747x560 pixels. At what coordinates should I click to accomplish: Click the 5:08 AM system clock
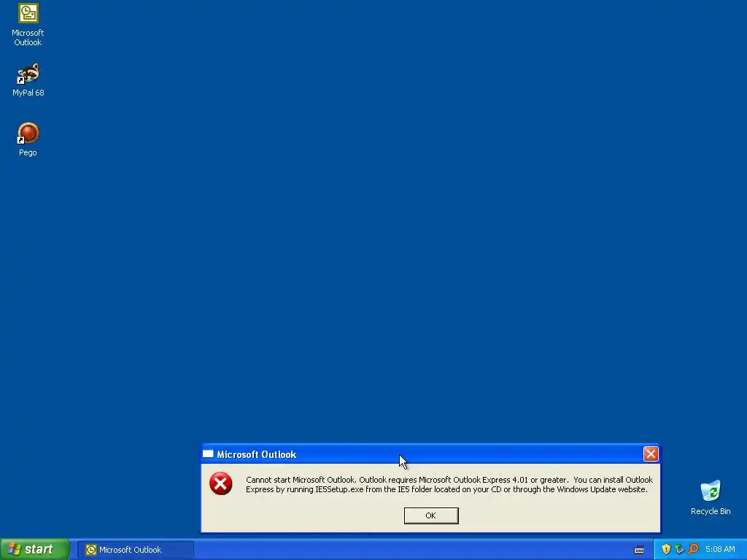point(720,549)
